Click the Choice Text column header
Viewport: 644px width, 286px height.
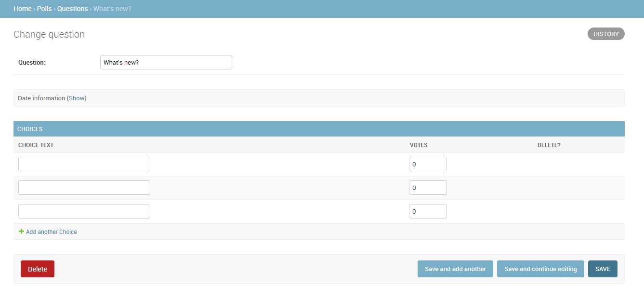36,145
